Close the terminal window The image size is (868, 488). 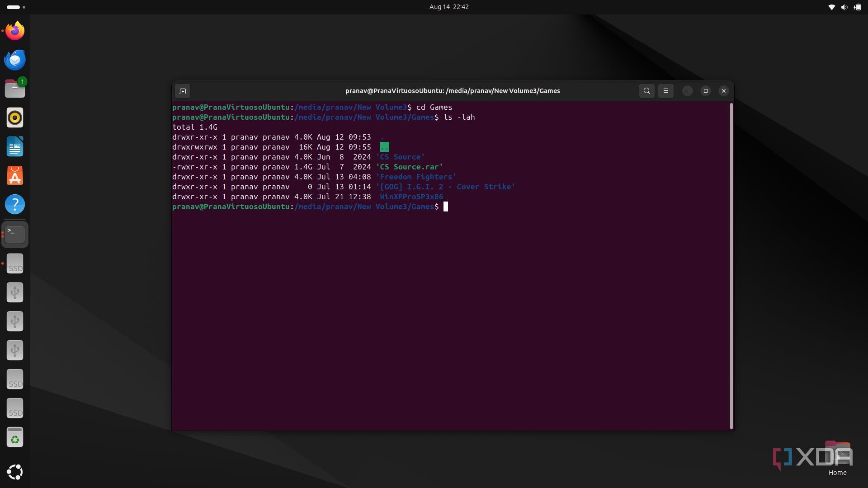coord(724,91)
